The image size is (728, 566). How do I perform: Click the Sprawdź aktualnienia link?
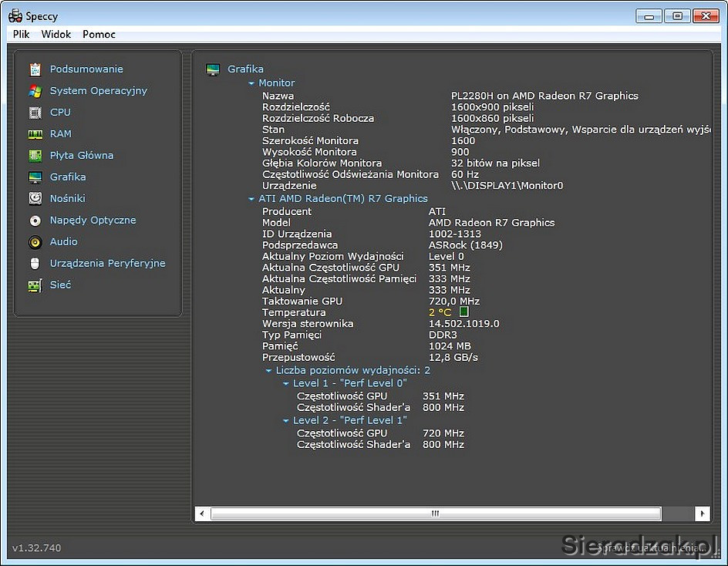click(652, 548)
